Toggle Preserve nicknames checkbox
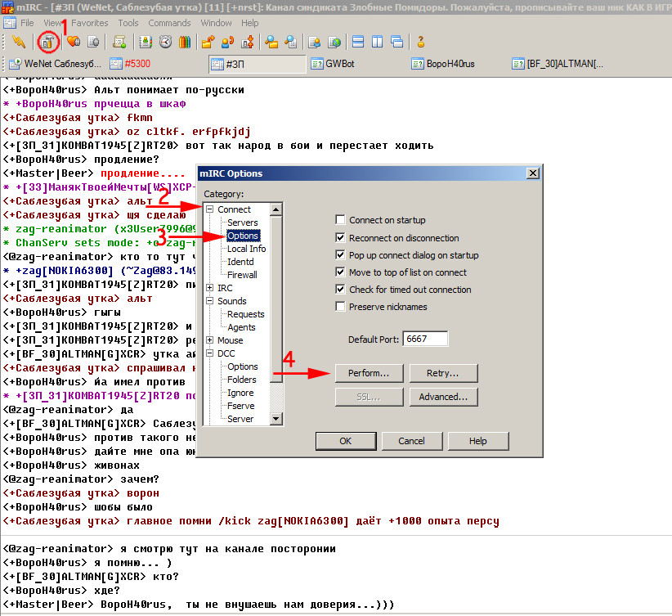The height and width of the screenshot is (616, 672). (x=340, y=306)
